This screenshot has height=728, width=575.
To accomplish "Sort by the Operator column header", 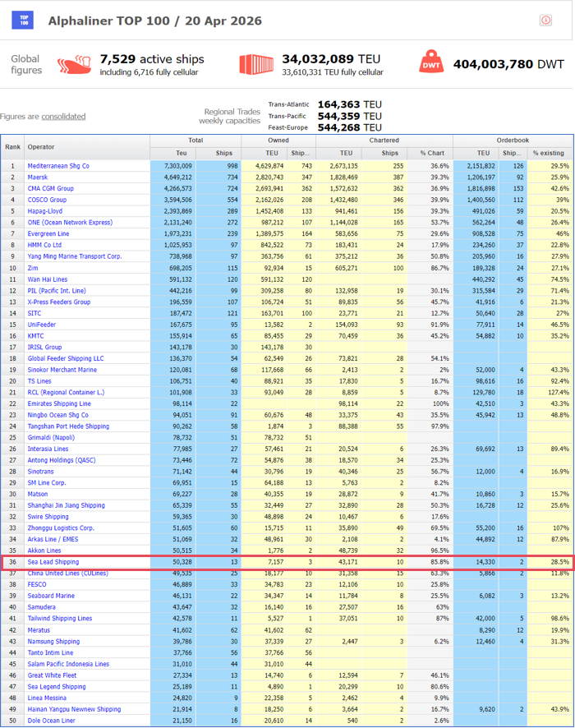I will click(41, 146).
